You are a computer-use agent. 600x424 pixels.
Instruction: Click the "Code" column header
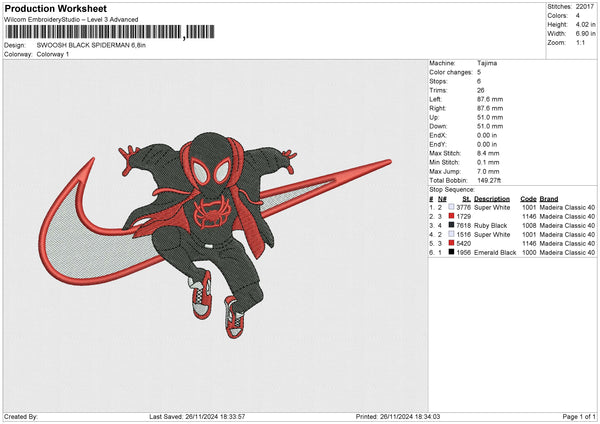tap(528, 199)
